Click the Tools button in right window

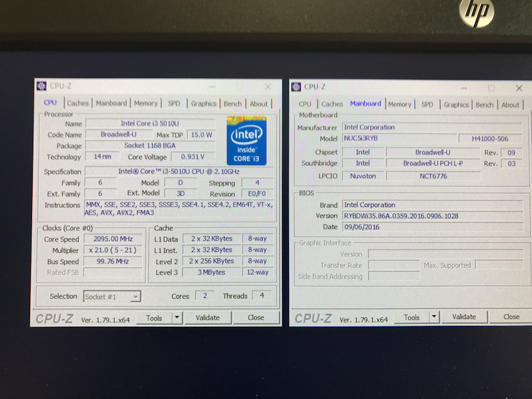411,317
